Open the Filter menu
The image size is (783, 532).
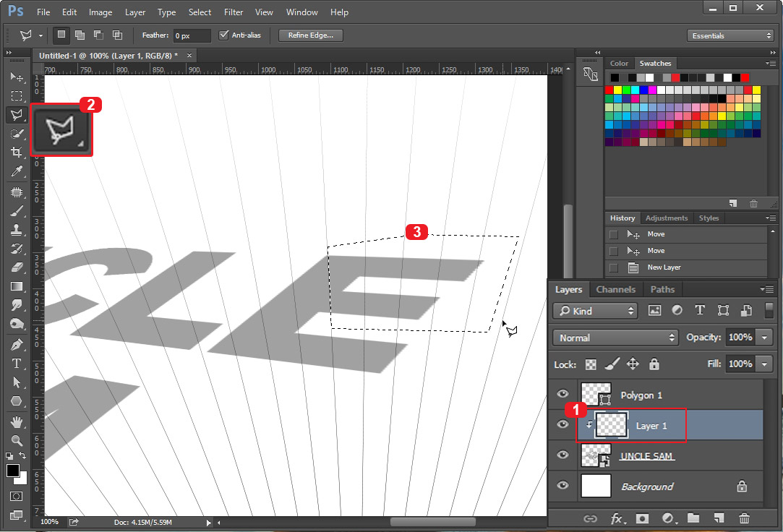tap(233, 12)
